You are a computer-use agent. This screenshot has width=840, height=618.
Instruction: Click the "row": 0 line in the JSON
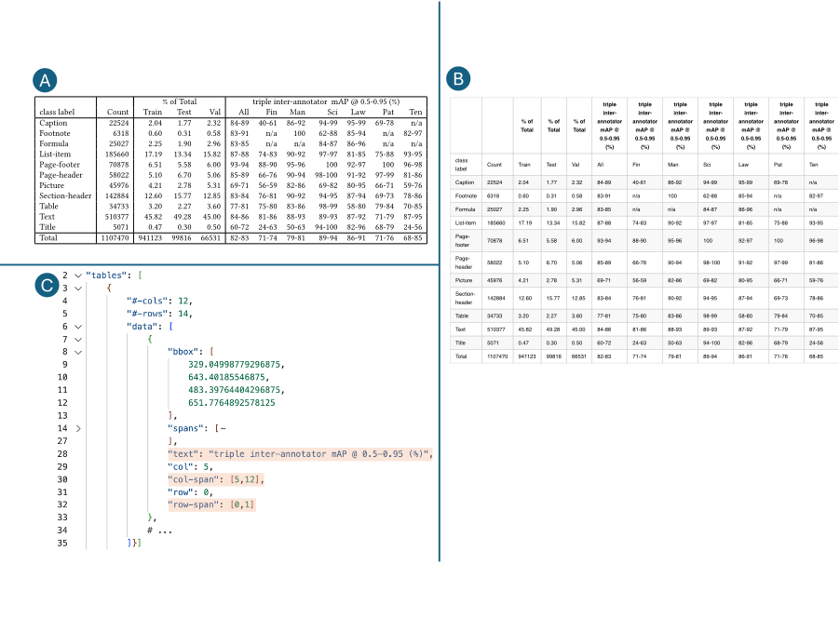pyautogui.click(x=190, y=492)
